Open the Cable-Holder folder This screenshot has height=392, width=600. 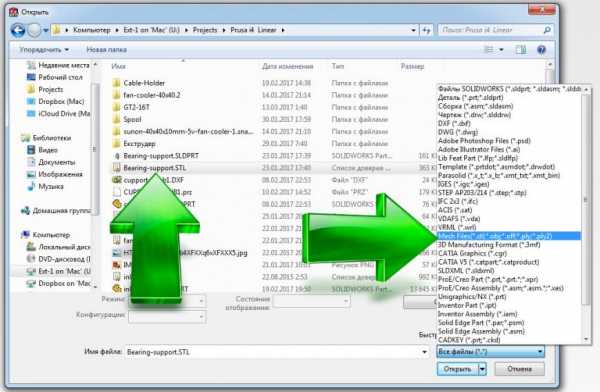(x=144, y=83)
